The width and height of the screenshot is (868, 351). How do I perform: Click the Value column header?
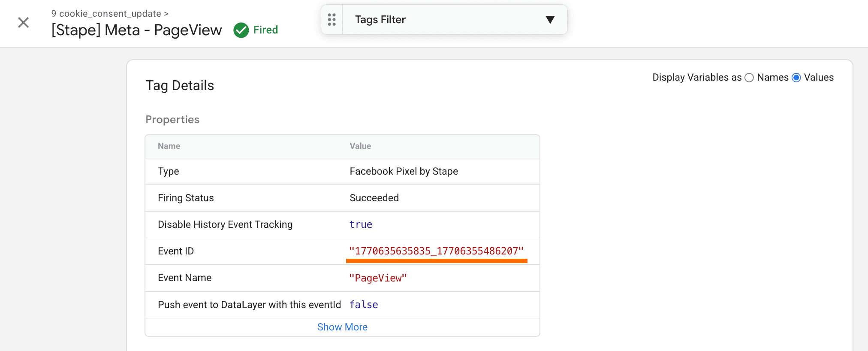point(360,146)
